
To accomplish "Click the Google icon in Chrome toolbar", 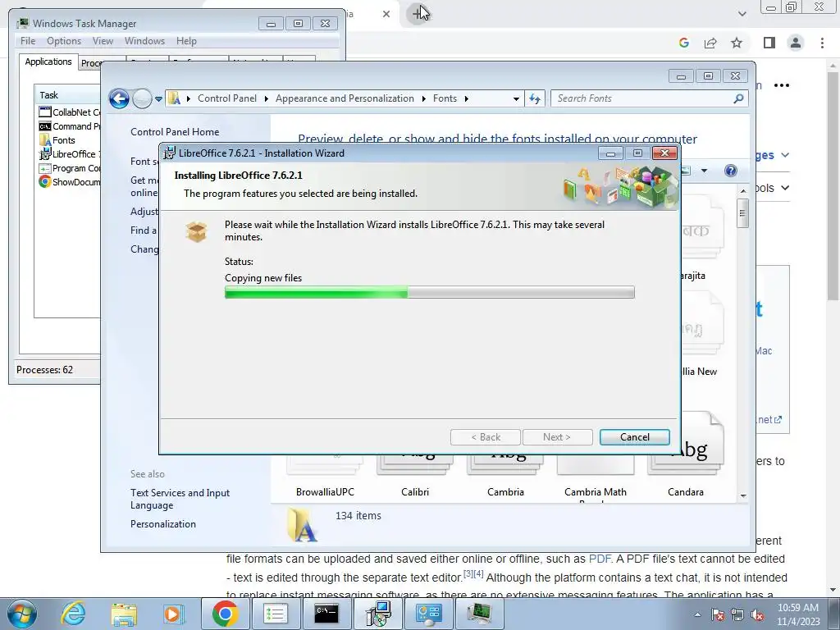I will 683,43.
